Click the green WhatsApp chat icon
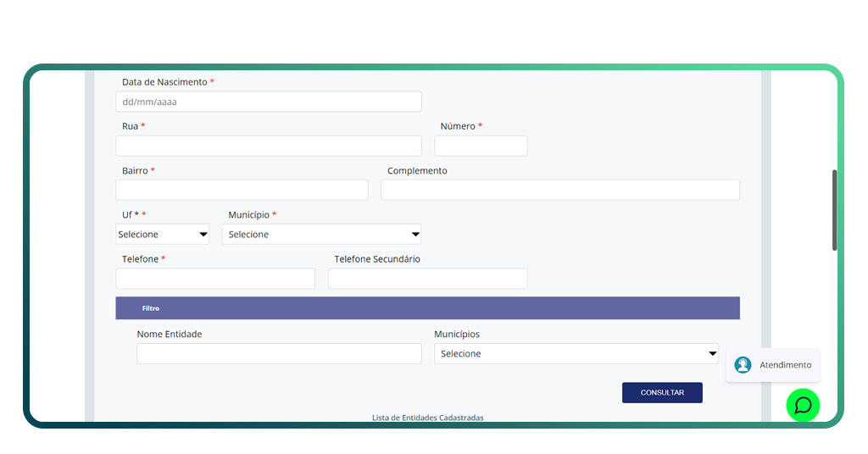The height and width of the screenshot is (454, 868). [x=803, y=405]
